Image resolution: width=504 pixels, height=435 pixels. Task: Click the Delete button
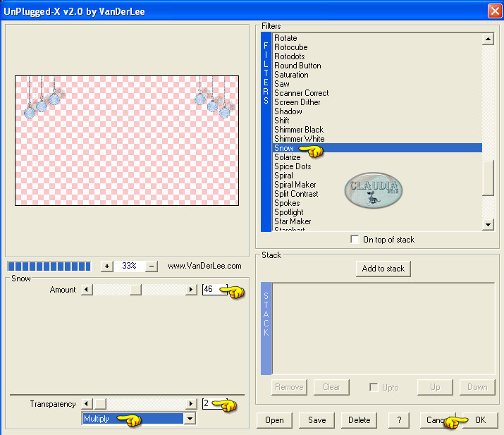pos(359,420)
